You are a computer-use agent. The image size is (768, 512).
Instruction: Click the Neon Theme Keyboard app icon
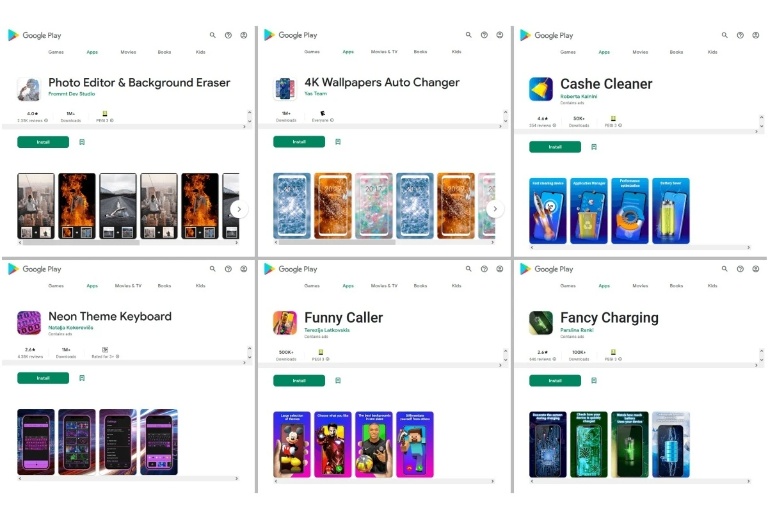[29, 322]
